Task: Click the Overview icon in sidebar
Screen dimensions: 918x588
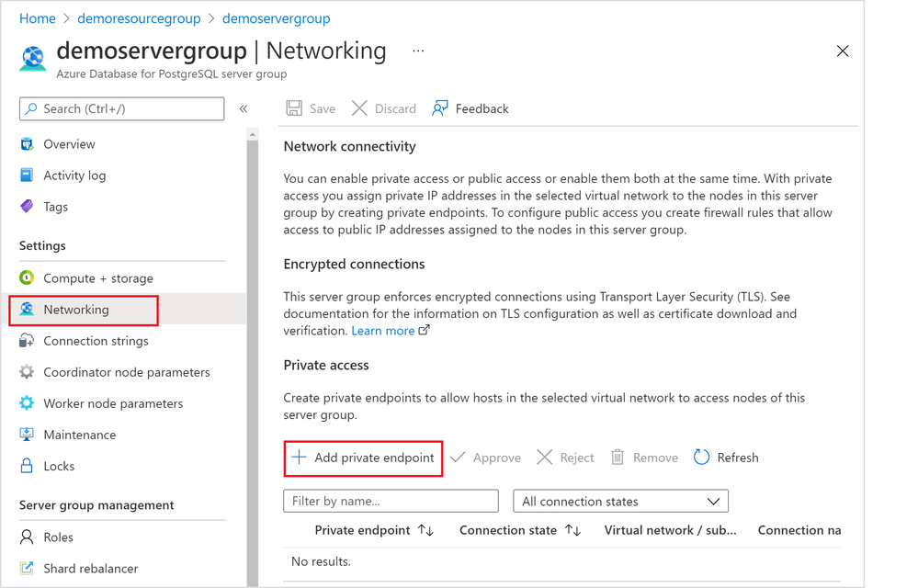Action: (x=27, y=144)
